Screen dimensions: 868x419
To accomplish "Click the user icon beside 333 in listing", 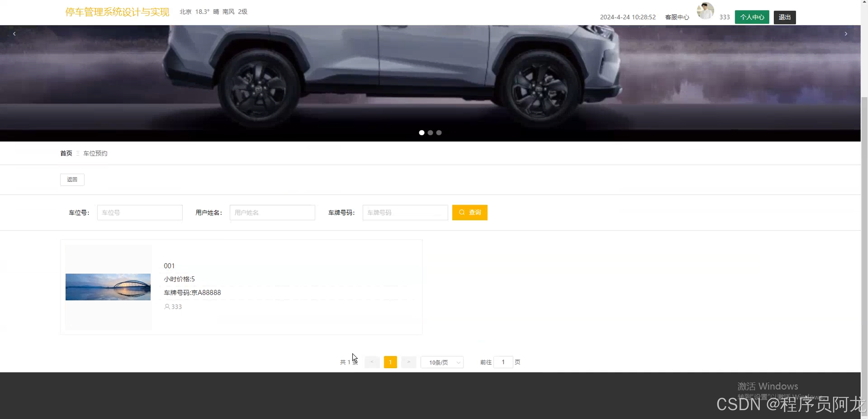I will tap(167, 307).
